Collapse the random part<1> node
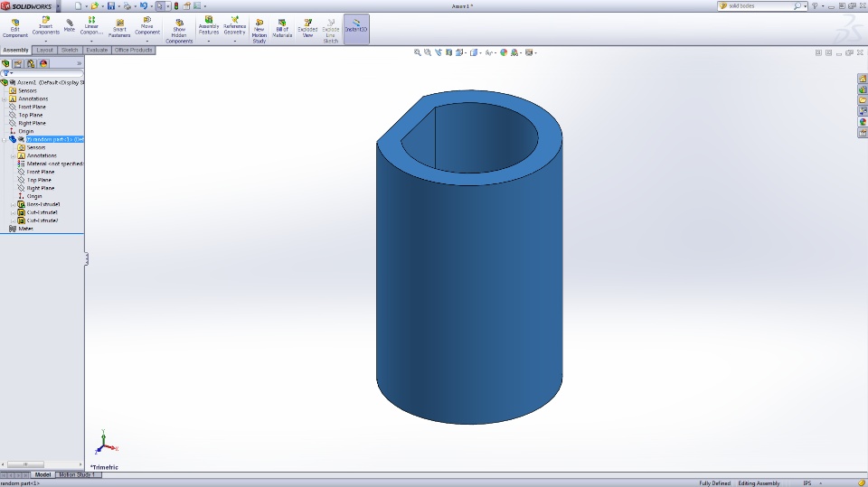The width and height of the screenshot is (868, 487). pyautogui.click(x=5, y=139)
